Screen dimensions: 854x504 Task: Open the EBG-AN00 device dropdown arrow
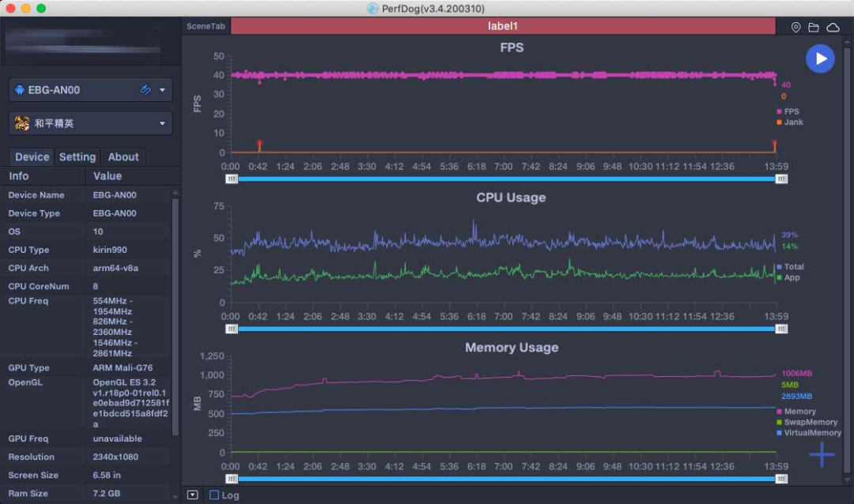pyautogui.click(x=162, y=90)
